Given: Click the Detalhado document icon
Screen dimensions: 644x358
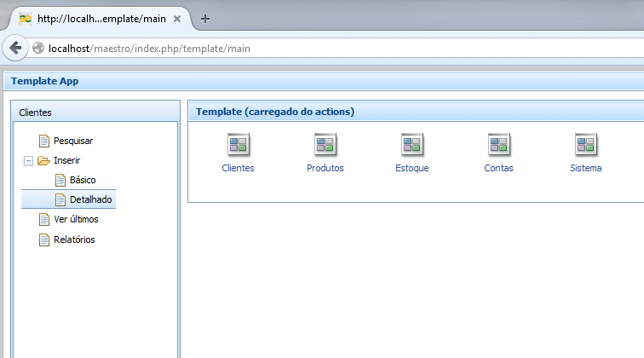Looking at the screenshot, I should tap(60, 199).
